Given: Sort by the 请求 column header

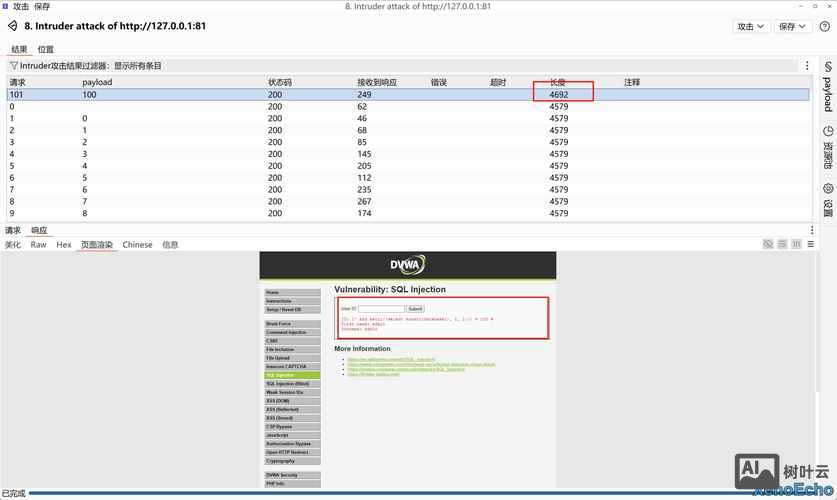Looking at the screenshot, I should [x=18, y=82].
